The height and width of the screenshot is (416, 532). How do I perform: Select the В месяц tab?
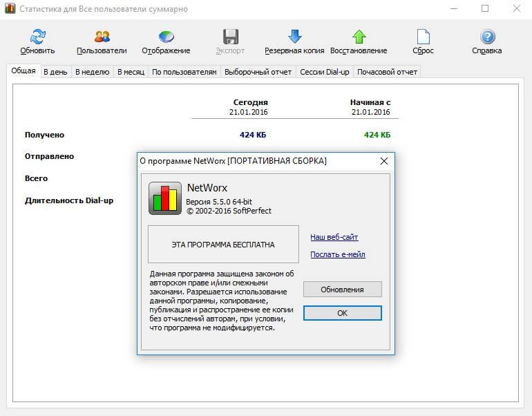pyautogui.click(x=131, y=72)
